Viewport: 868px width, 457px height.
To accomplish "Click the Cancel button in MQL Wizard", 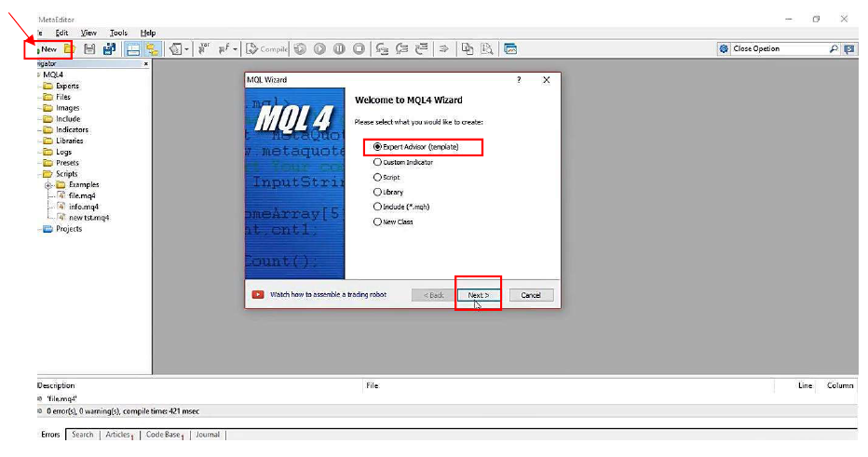I will click(530, 295).
